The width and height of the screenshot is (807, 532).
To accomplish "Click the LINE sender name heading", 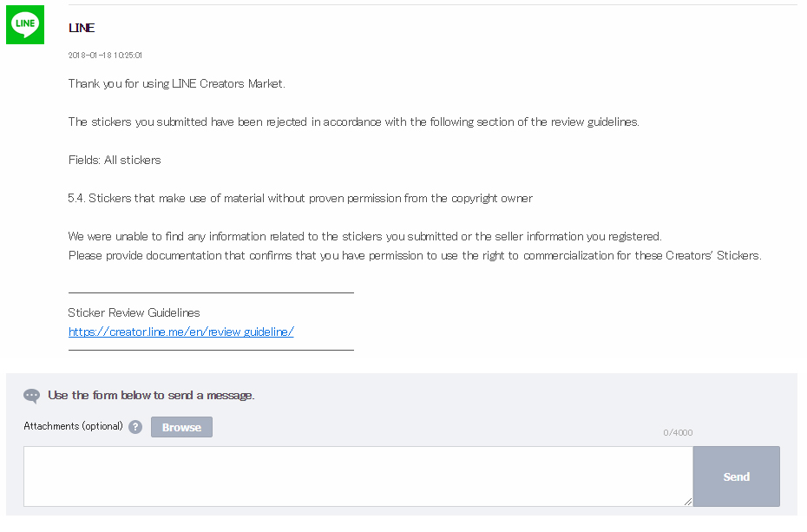I will (x=82, y=28).
